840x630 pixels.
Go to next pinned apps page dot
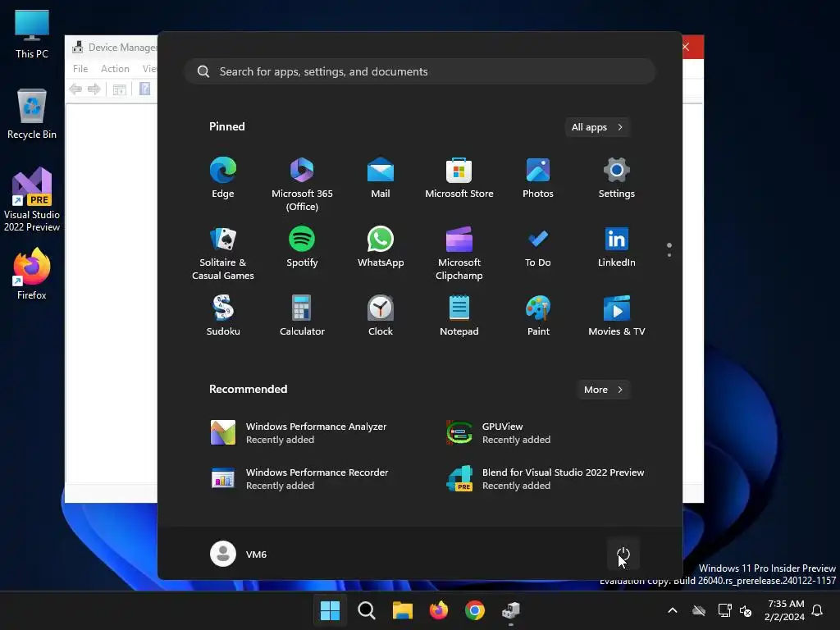(x=669, y=255)
